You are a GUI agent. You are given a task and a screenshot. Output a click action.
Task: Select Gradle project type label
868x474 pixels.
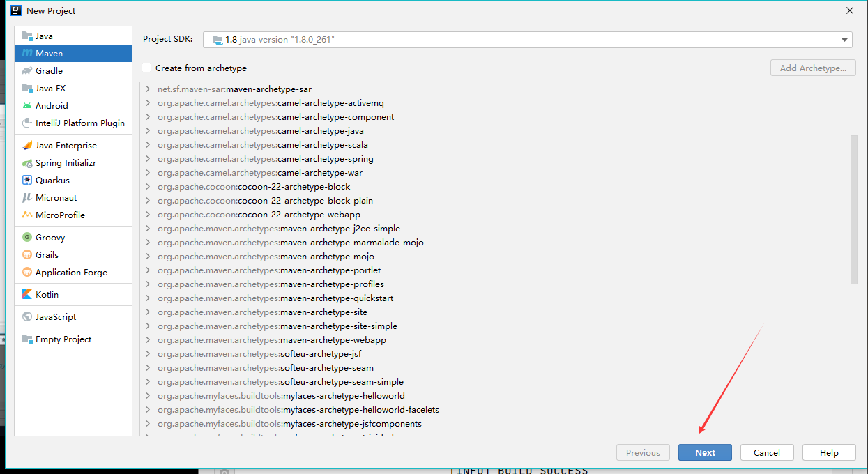[49, 70]
